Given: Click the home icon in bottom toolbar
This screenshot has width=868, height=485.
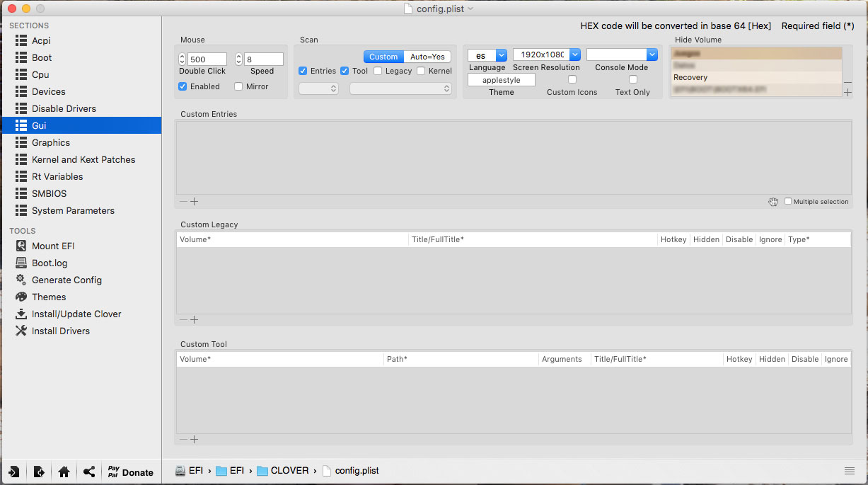Looking at the screenshot, I should [64, 472].
